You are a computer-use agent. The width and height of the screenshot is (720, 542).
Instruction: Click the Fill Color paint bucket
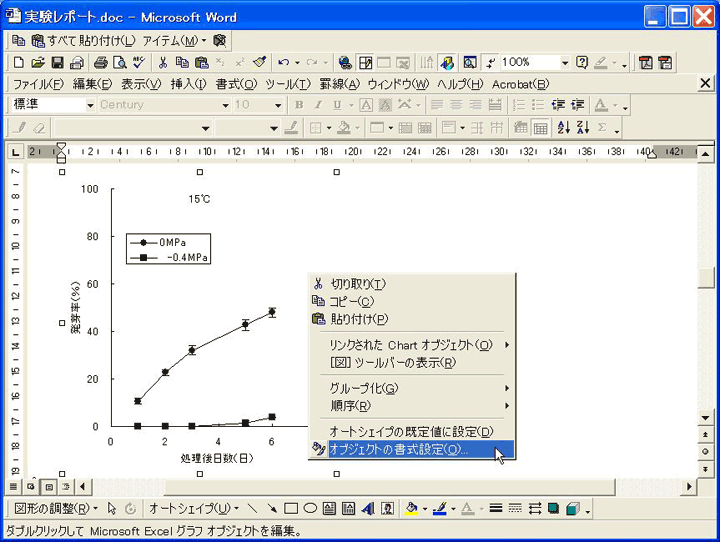(411, 509)
